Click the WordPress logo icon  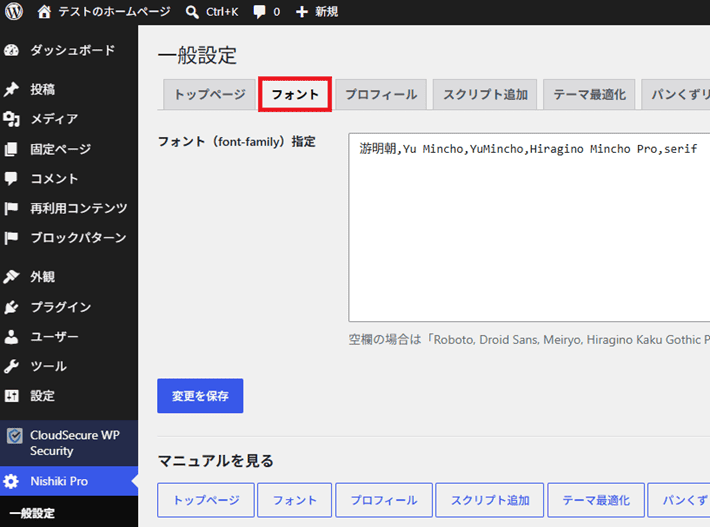14,11
